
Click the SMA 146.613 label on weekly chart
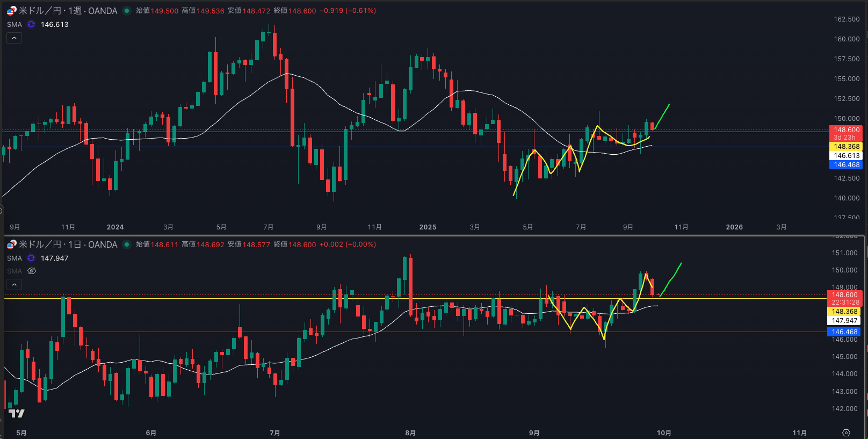coord(15,25)
